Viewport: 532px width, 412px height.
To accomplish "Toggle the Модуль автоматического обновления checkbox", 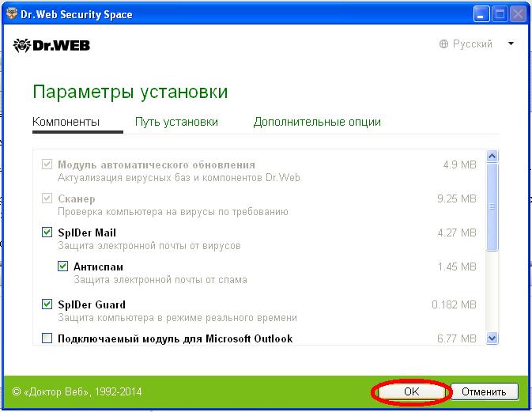I will tap(47, 164).
